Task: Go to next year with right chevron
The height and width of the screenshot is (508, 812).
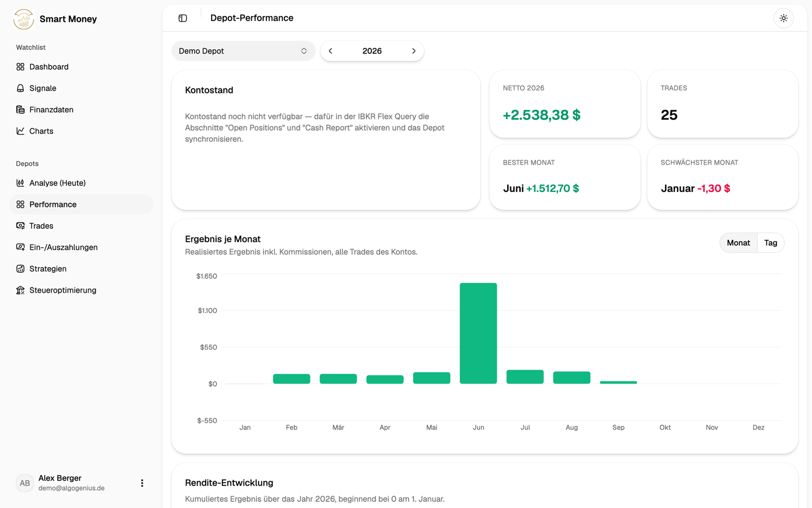Action: (414, 51)
